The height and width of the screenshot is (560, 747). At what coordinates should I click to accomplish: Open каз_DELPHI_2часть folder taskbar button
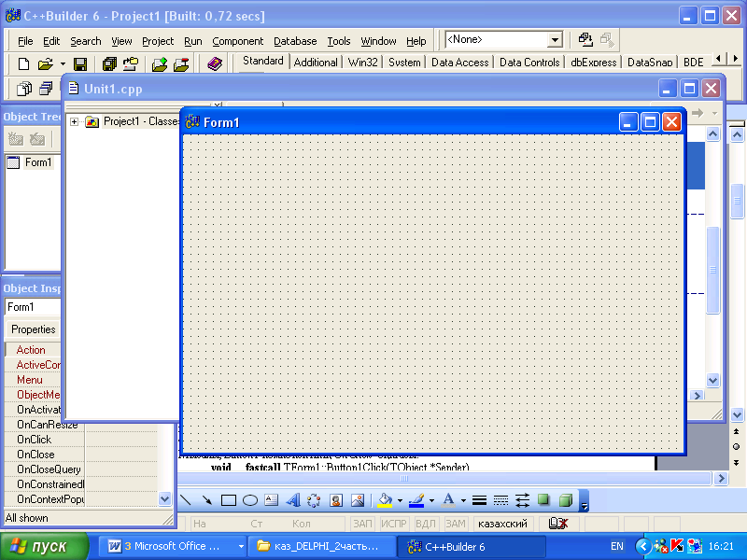(323, 546)
